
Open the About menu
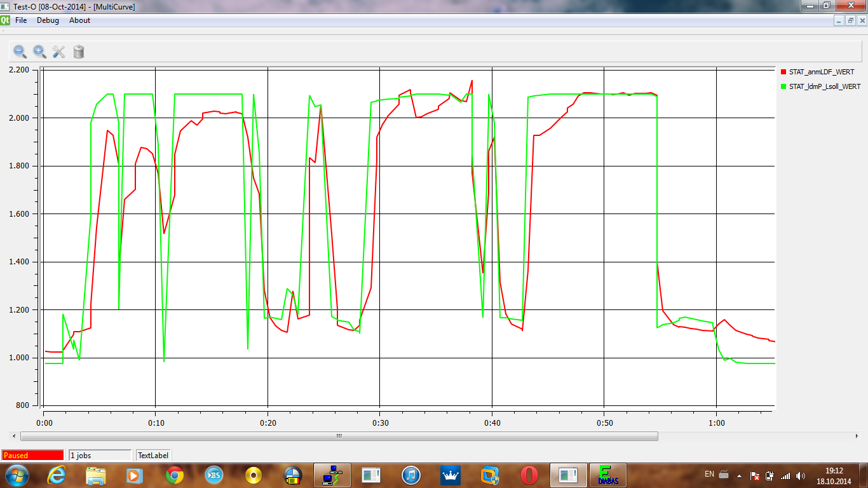tap(80, 20)
